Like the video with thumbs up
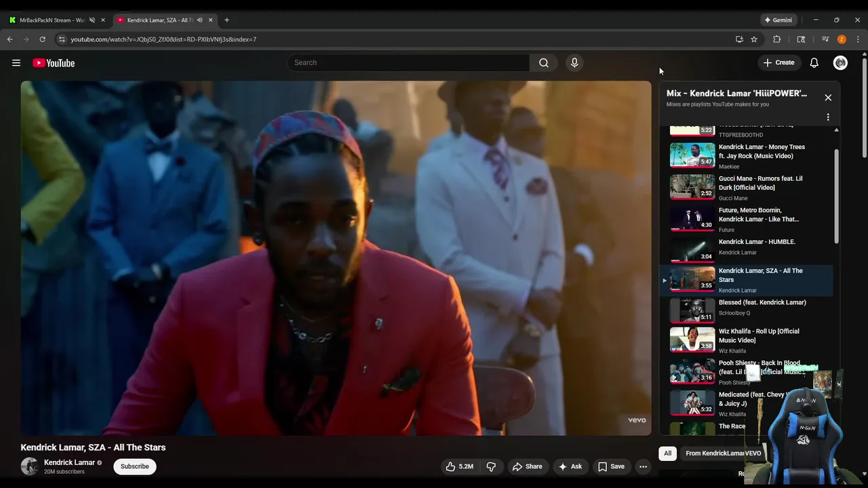This screenshot has width=868, height=488. click(459, 466)
